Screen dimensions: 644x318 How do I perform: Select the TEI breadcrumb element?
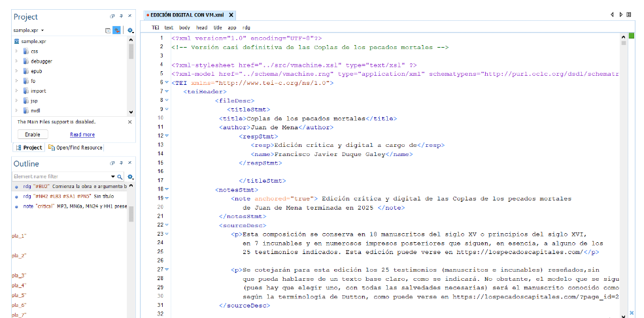coord(155,27)
